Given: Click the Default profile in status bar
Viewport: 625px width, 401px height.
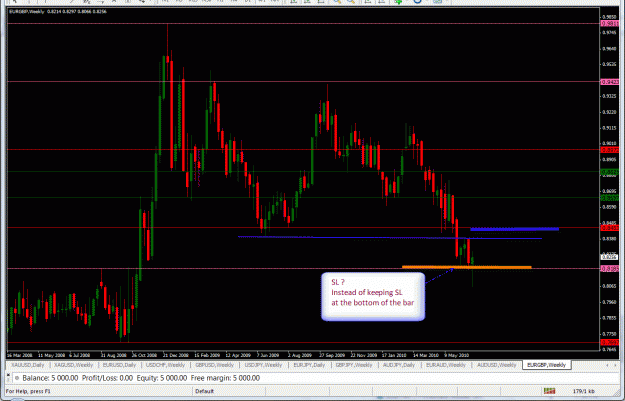Looking at the screenshot, I should [x=204, y=391].
